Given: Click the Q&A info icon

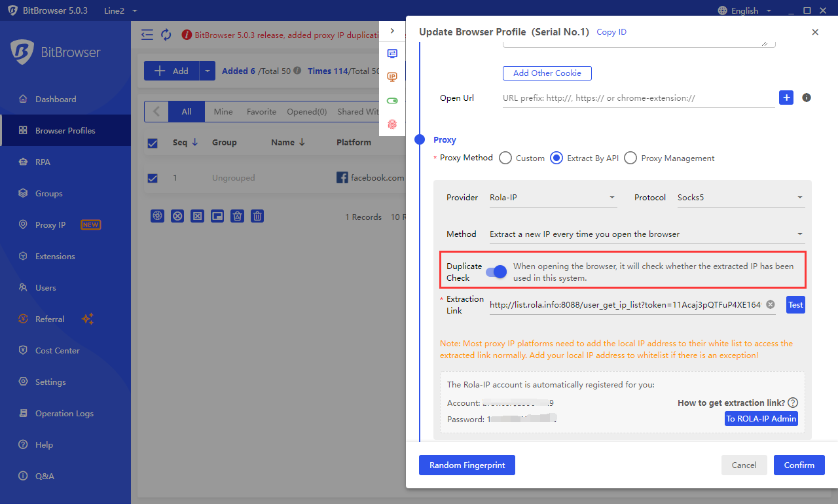Looking at the screenshot, I should [23, 477].
